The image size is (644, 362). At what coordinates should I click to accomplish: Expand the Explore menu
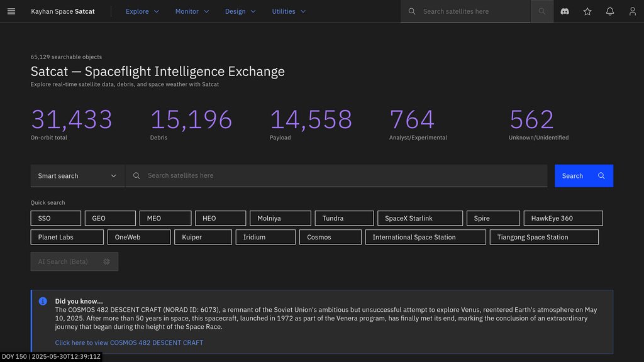[142, 11]
